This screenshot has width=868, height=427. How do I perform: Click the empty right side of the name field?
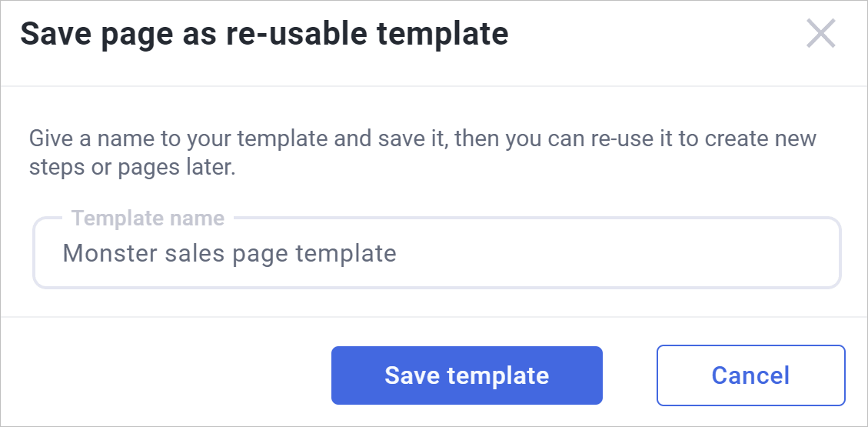click(653, 253)
